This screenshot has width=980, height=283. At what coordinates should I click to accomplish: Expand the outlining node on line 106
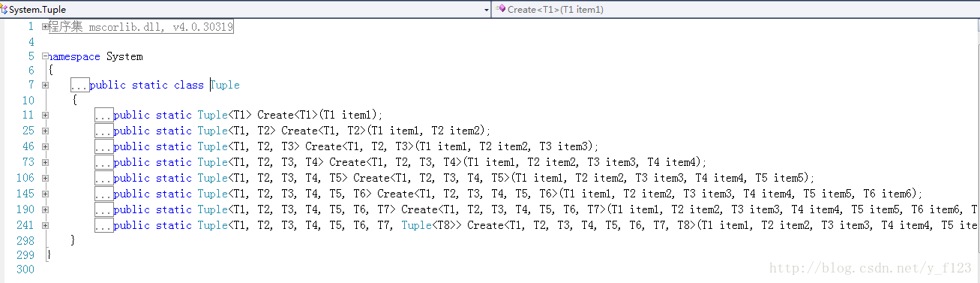(x=46, y=178)
